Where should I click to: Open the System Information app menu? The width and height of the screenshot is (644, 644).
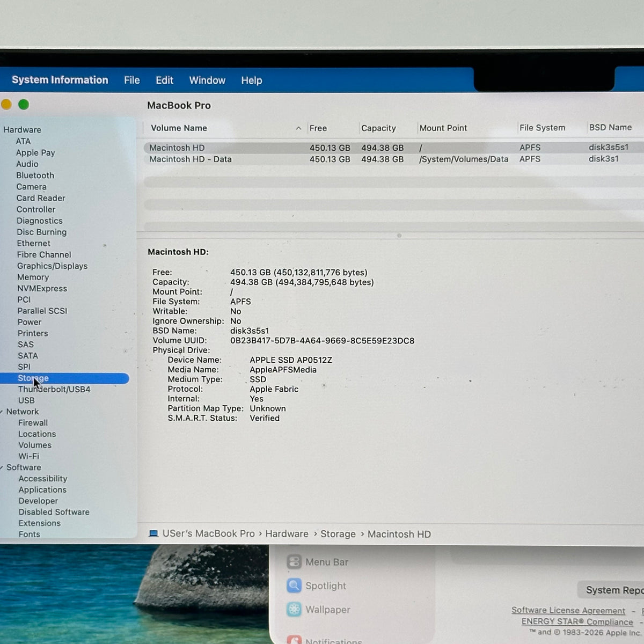click(x=60, y=80)
